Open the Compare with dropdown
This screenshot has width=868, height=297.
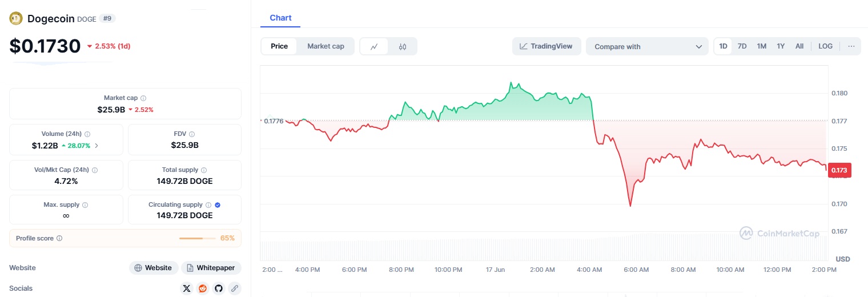pyautogui.click(x=647, y=47)
